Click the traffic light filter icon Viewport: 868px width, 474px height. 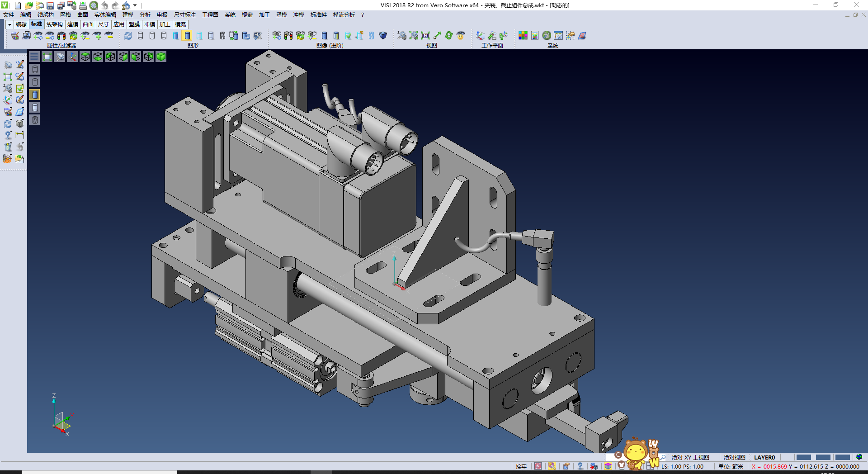click(x=61, y=35)
